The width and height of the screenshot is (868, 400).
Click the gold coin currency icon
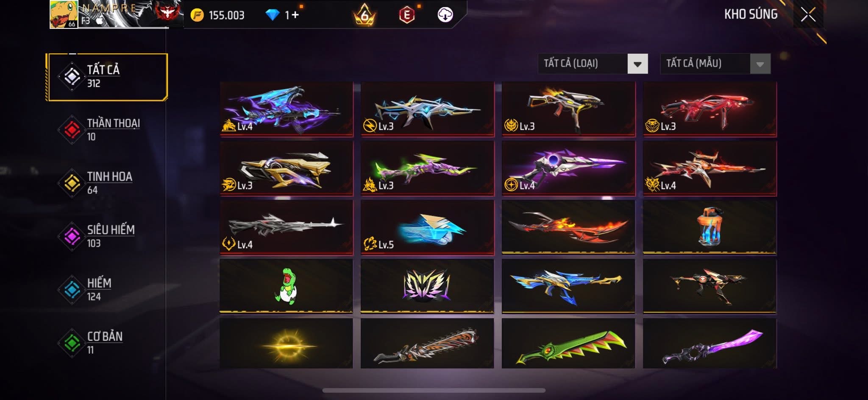[x=197, y=15]
